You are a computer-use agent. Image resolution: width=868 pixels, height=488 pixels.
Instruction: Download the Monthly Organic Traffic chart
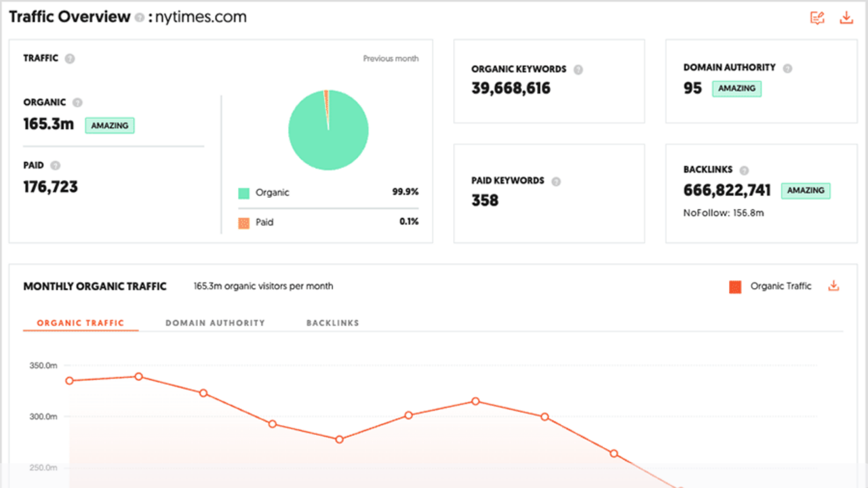tap(833, 286)
